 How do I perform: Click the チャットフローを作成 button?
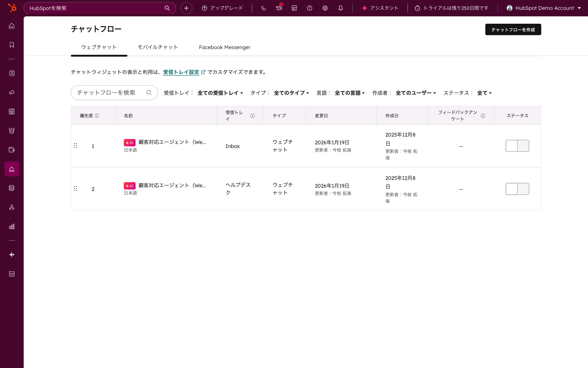513,30
